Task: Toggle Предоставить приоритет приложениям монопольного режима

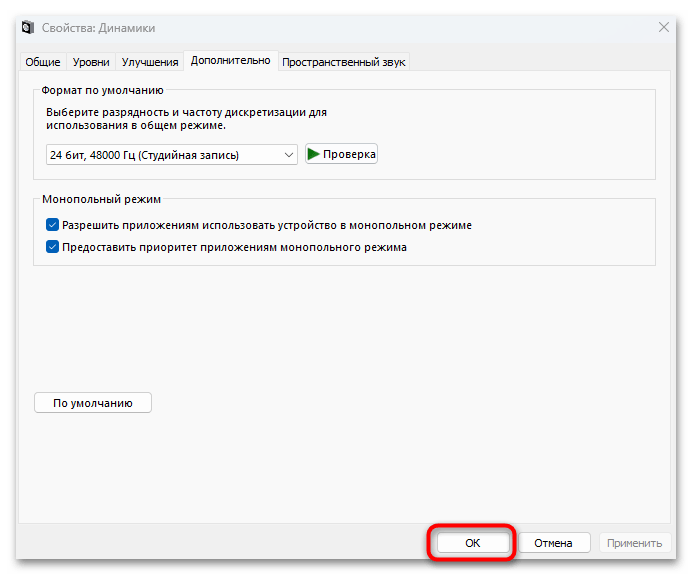Action: tap(52, 247)
